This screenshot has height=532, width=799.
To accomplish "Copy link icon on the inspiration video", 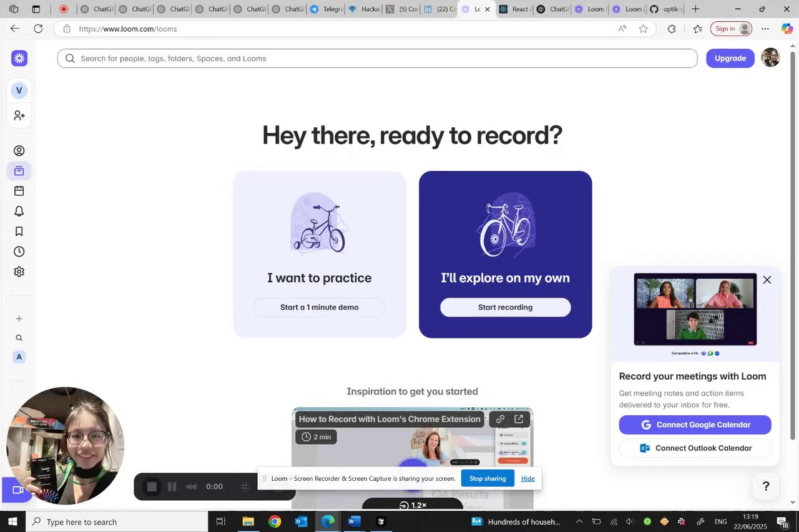I will [500, 419].
